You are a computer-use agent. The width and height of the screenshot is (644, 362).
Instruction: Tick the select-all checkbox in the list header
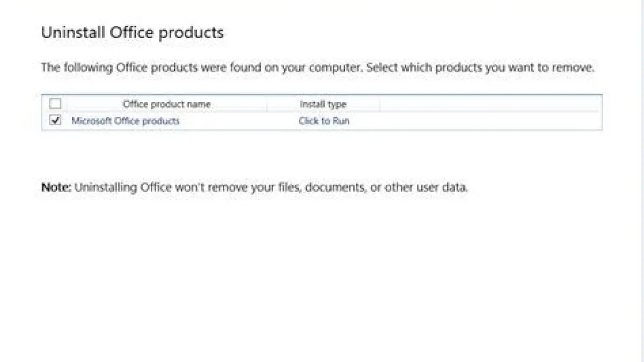(x=55, y=104)
